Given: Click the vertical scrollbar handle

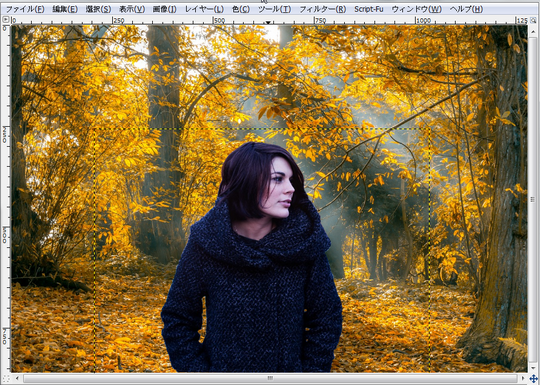Looking at the screenshot, I should 533,199.
